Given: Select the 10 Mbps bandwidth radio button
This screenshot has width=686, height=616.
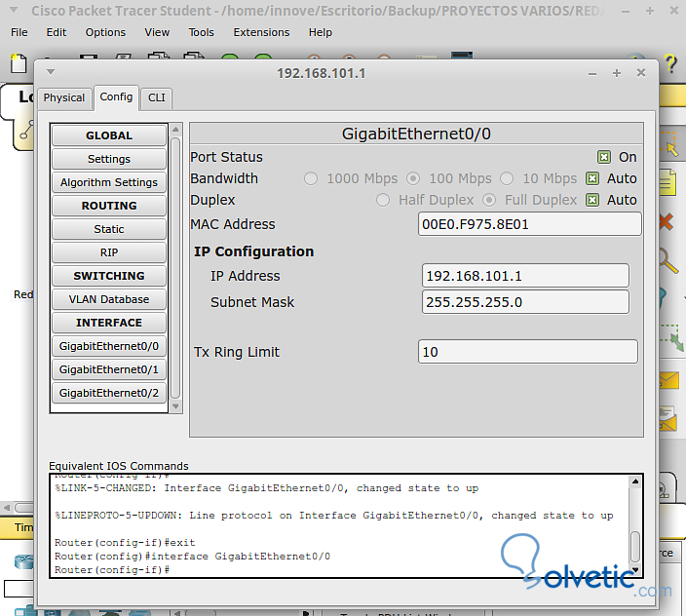Looking at the screenshot, I should 507,178.
